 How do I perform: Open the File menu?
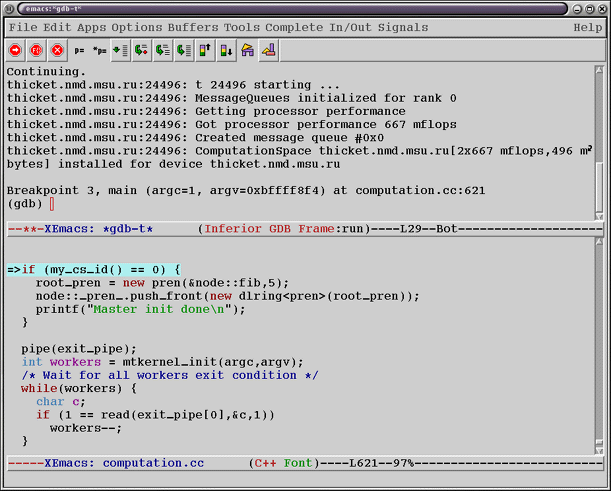(x=23, y=27)
